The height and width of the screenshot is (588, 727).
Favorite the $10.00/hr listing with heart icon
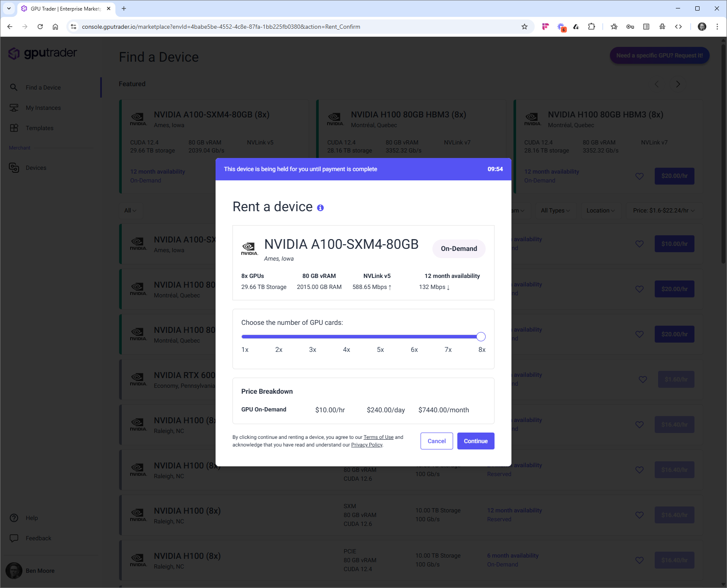click(640, 244)
